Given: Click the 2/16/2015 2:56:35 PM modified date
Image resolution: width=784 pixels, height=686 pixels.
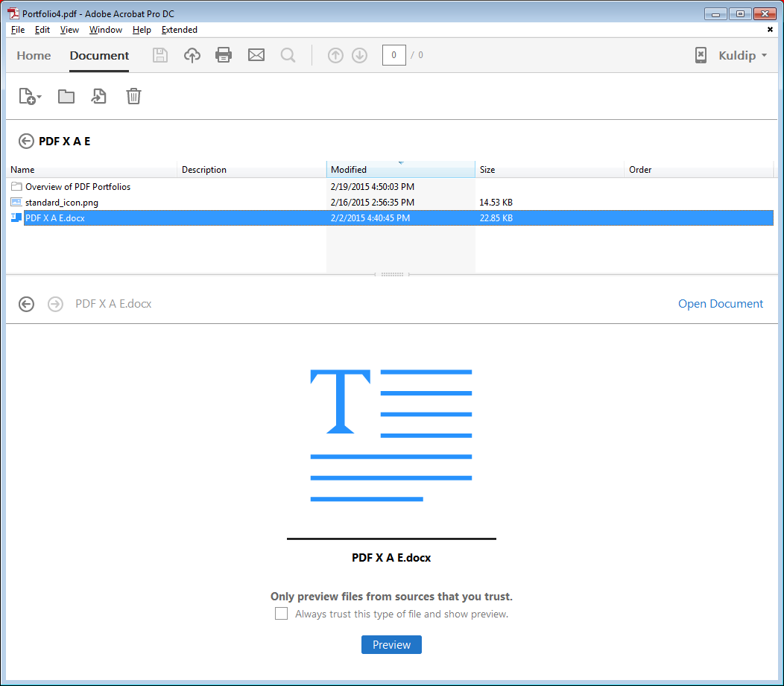Looking at the screenshot, I should pyautogui.click(x=373, y=203).
